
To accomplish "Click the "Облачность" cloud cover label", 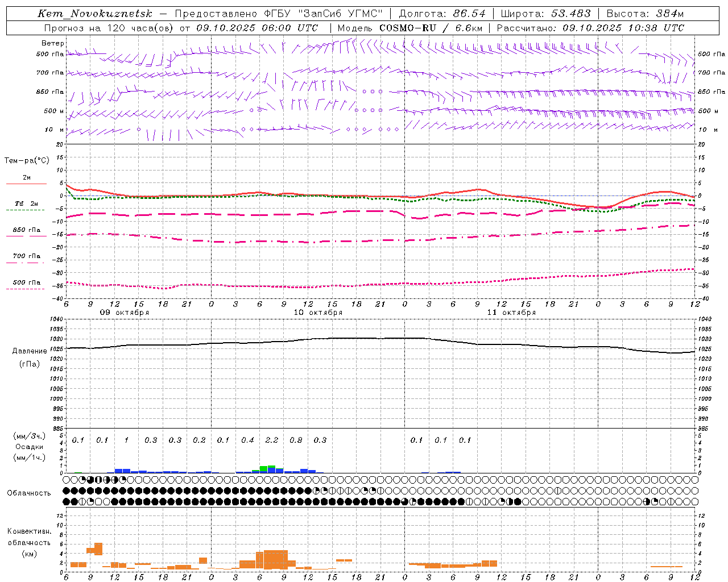I will tap(29, 493).
